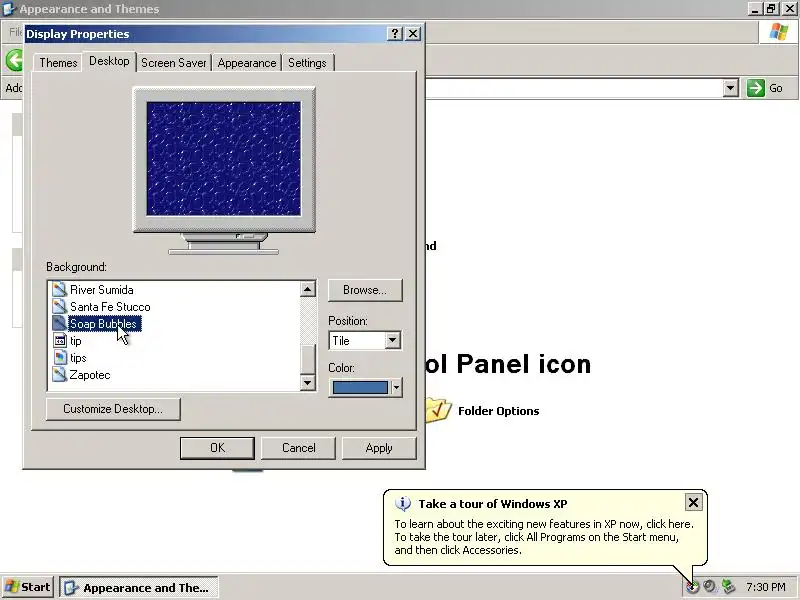The image size is (800, 600).
Task: Open the Position dropdown
Action: point(392,340)
